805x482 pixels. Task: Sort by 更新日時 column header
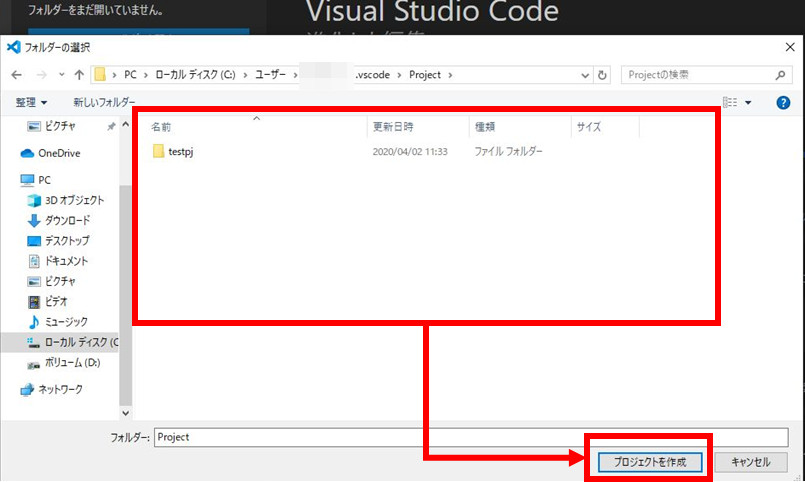click(393, 127)
